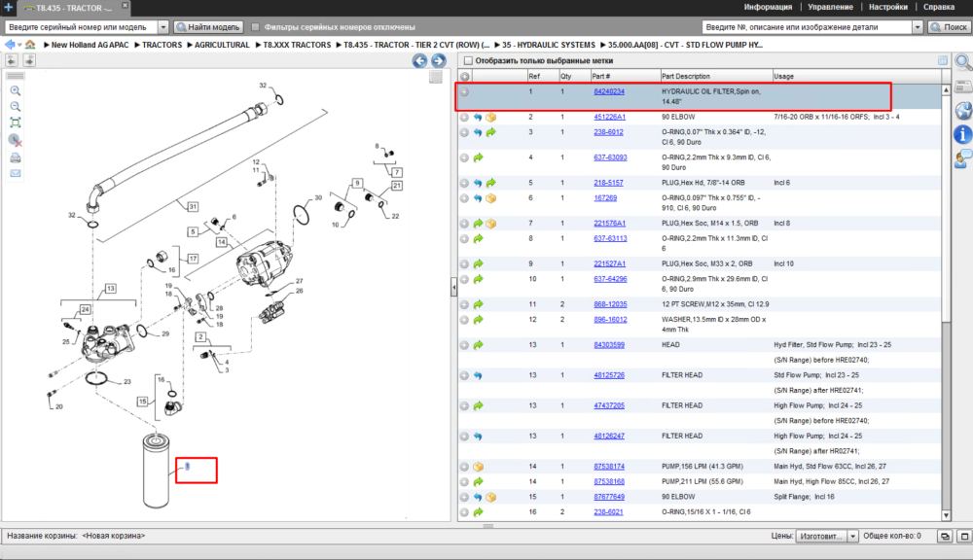Add part 167269 using its round plus button
973x560 pixels.
pos(464,198)
